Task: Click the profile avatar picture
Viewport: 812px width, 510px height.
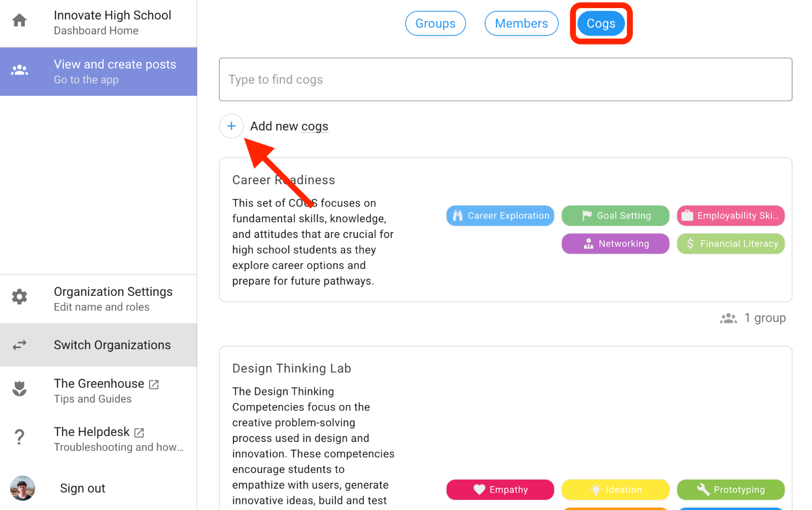Action: pos(22,488)
